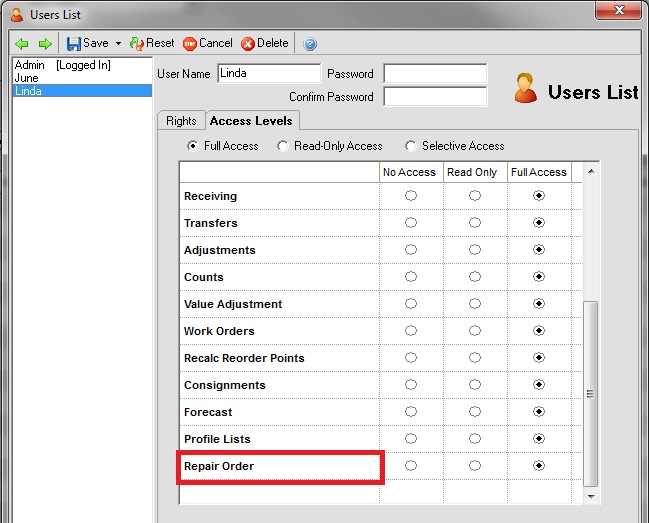
Task: Select user June in the list
Action: click(x=26, y=78)
